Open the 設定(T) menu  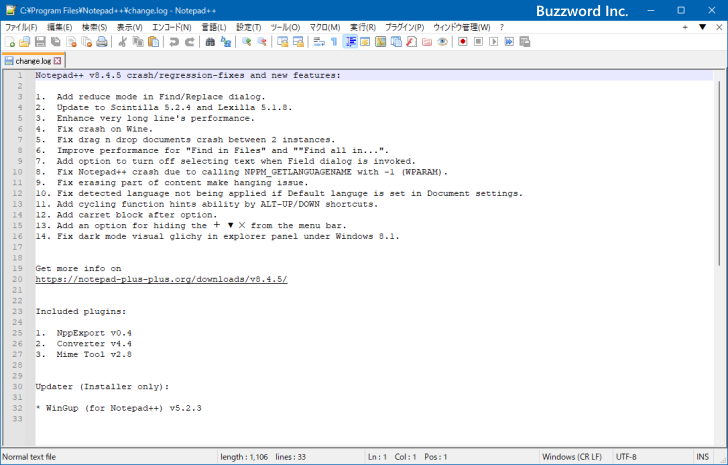248,27
